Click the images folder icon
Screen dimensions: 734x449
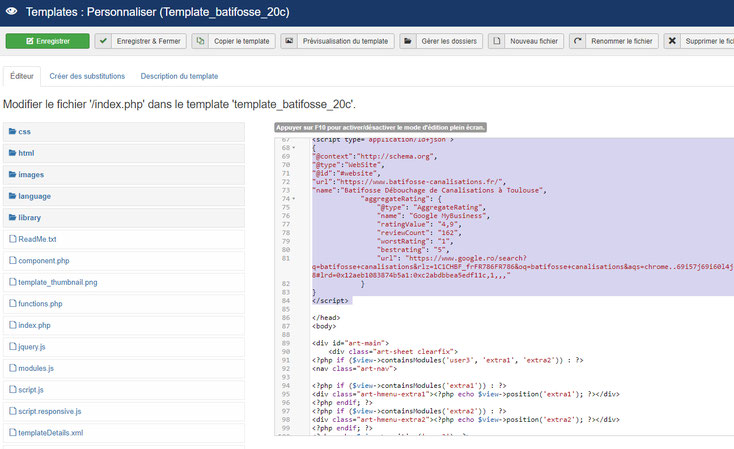point(13,174)
